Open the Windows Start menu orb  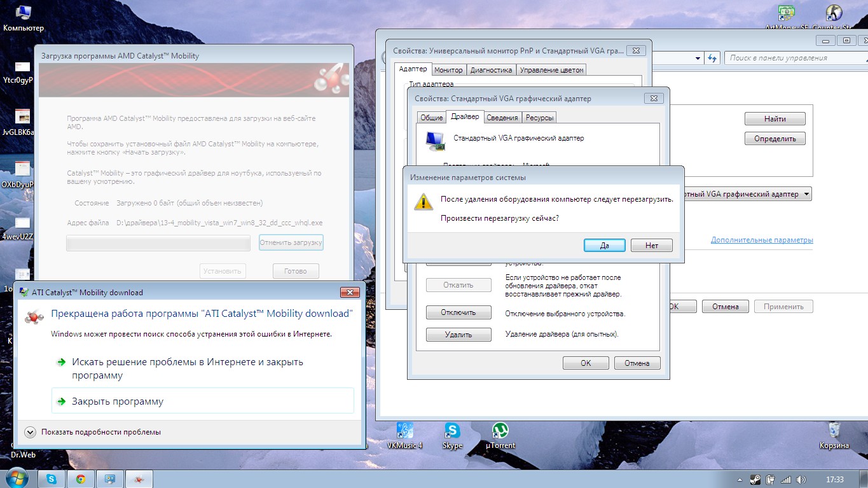[17, 477]
